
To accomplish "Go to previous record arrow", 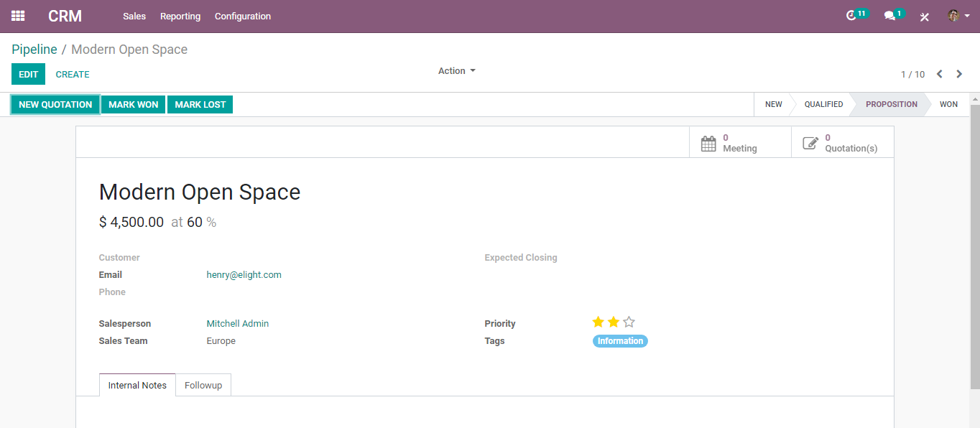I will click(x=939, y=74).
